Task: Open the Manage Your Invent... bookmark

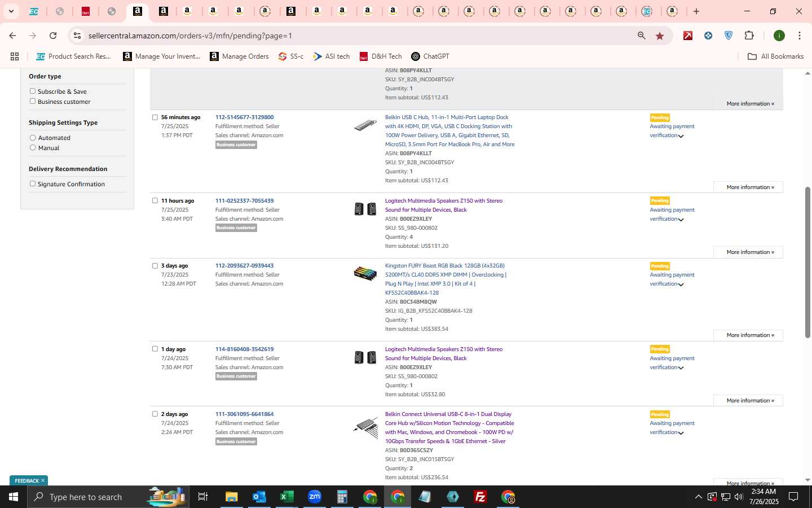Action: pos(162,56)
